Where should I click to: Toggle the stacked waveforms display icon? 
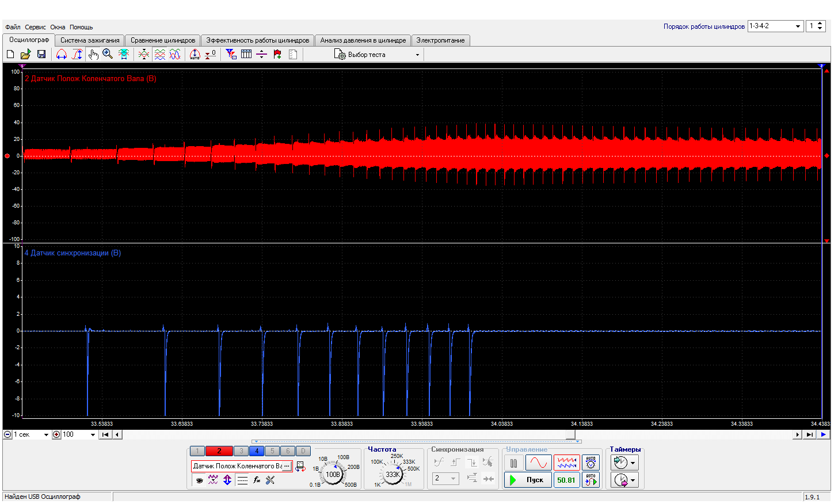pos(160,54)
